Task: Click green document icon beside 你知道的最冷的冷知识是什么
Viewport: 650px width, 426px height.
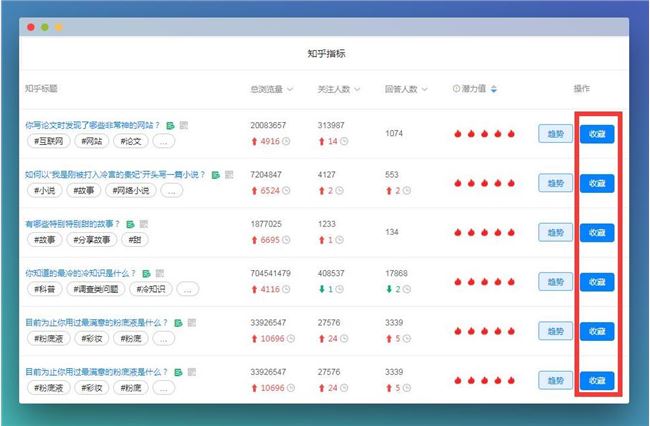Action: click(x=146, y=274)
